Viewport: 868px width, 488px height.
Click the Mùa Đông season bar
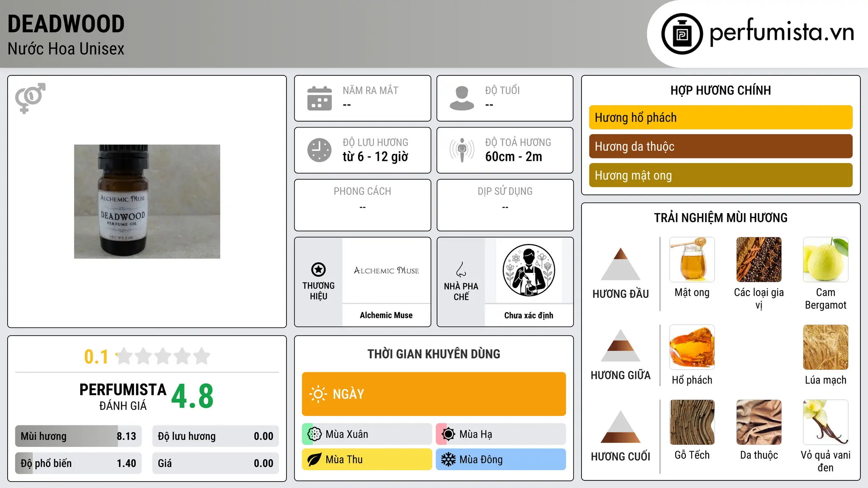click(x=501, y=460)
